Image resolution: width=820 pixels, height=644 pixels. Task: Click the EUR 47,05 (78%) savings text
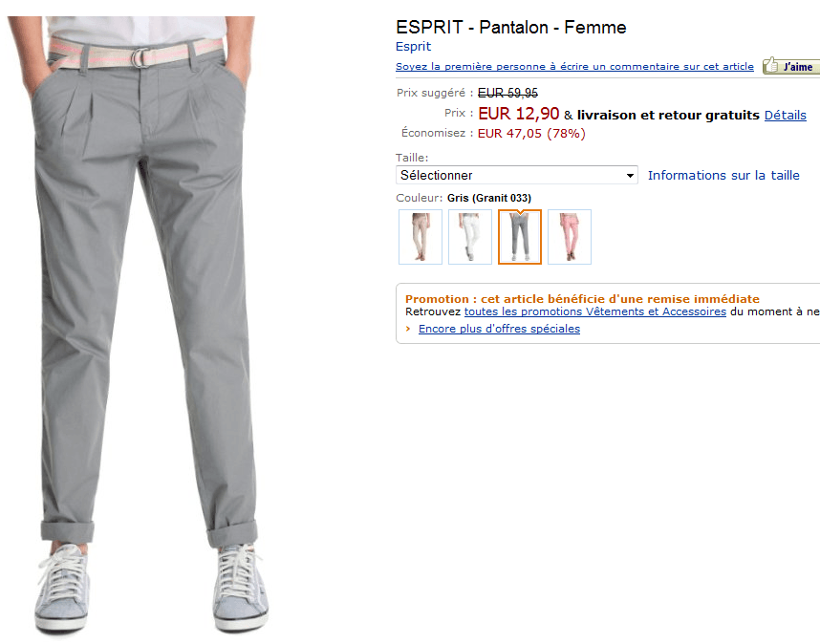coord(531,134)
